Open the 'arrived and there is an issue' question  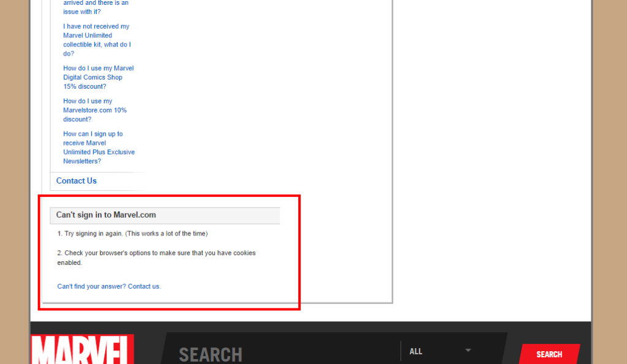click(x=96, y=7)
